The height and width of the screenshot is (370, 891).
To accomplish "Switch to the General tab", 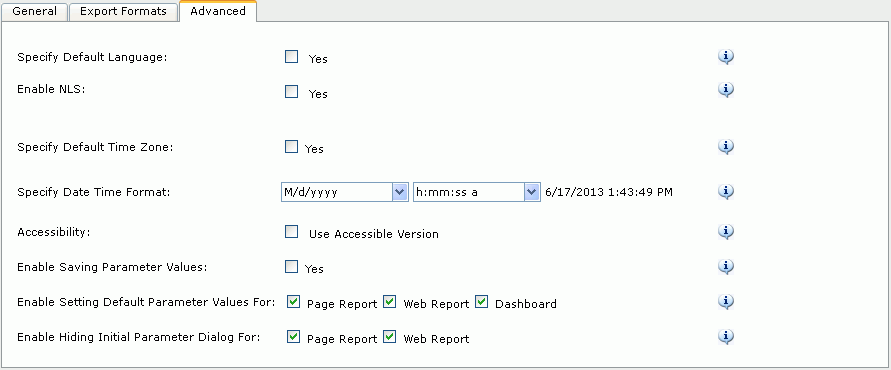I will [35, 11].
